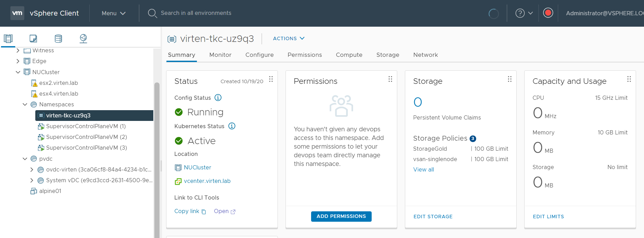The height and width of the screenshot is (238, 644).
Task: Click Open CLI Tools link
Action: (x=221, y=211)
